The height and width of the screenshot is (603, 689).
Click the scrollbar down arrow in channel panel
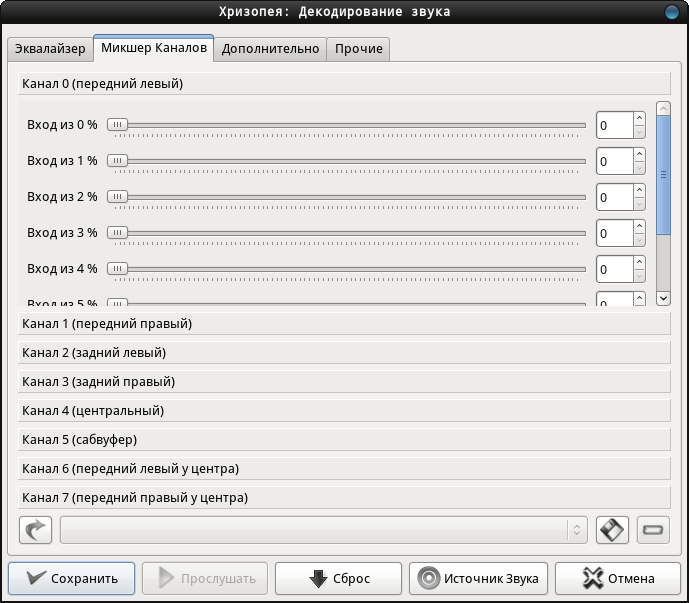click(663, 298)
